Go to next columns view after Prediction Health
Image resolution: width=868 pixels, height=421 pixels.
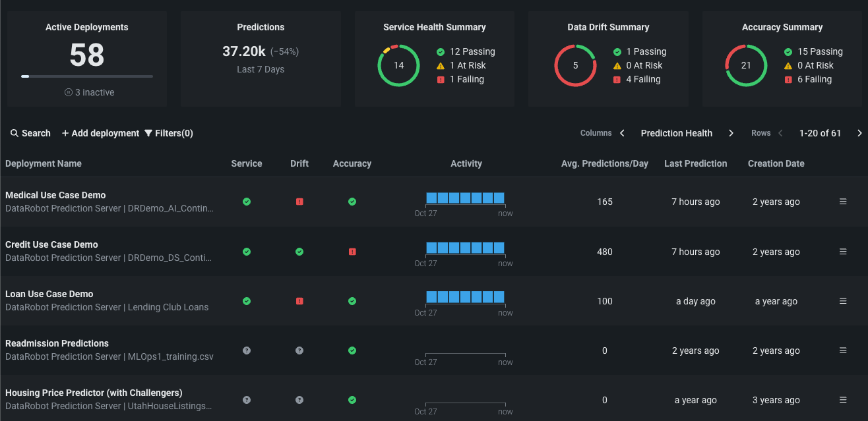click(x=731, y=133)
